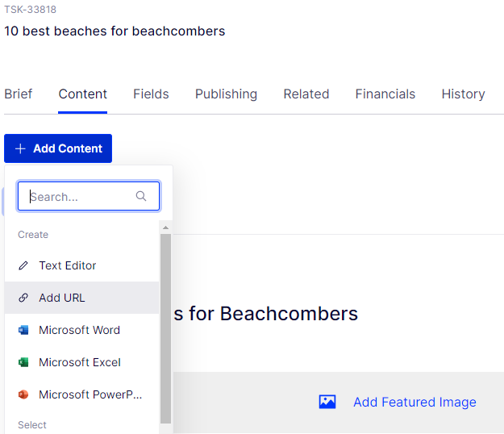Click the 'Create' section label
The height and width of the screenshot is (434, 504).
point(33,235)
